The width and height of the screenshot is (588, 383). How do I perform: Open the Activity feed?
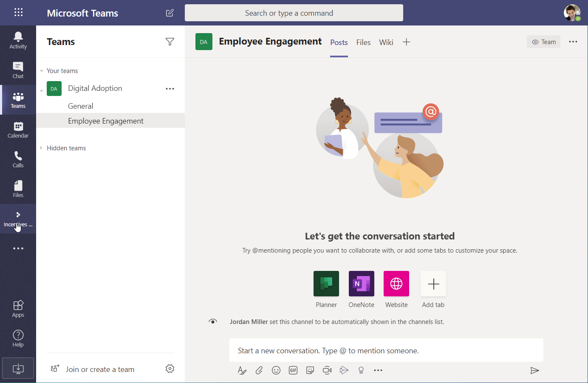point(18,39)
